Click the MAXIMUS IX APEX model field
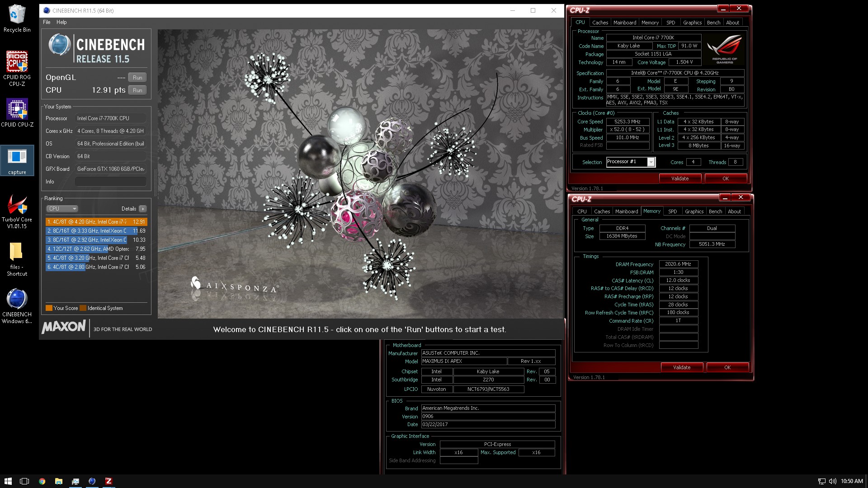The image size is (868, 488). [x=464, y=361]
